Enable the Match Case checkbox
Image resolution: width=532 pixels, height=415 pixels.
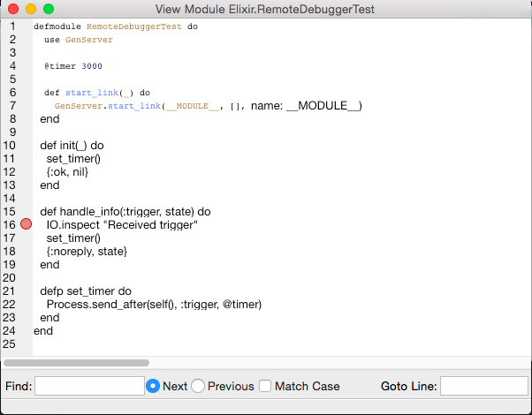click(265, 386)
